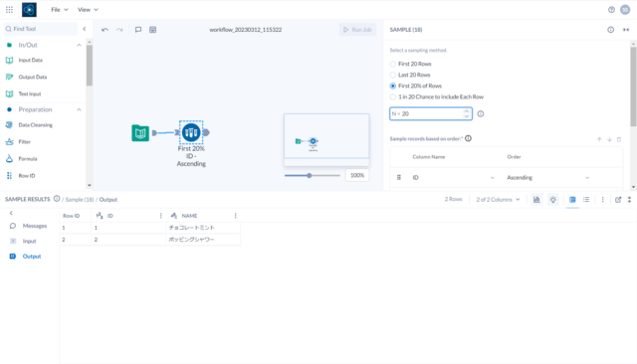Click info icon next to sample order label
This screenshot has height=364, width=637.
(469, 138)
